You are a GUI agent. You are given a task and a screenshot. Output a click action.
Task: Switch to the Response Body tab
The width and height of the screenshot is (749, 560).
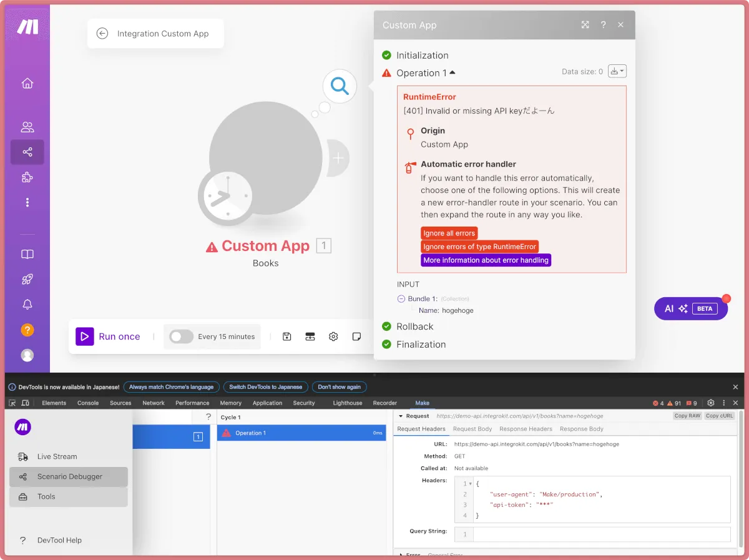582,429
